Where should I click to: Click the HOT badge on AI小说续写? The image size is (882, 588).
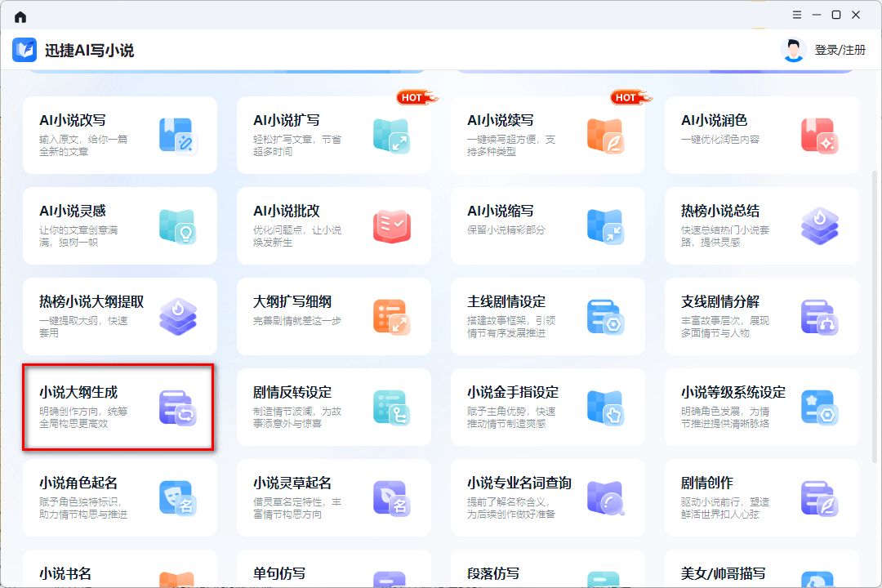tap(630, 97)
